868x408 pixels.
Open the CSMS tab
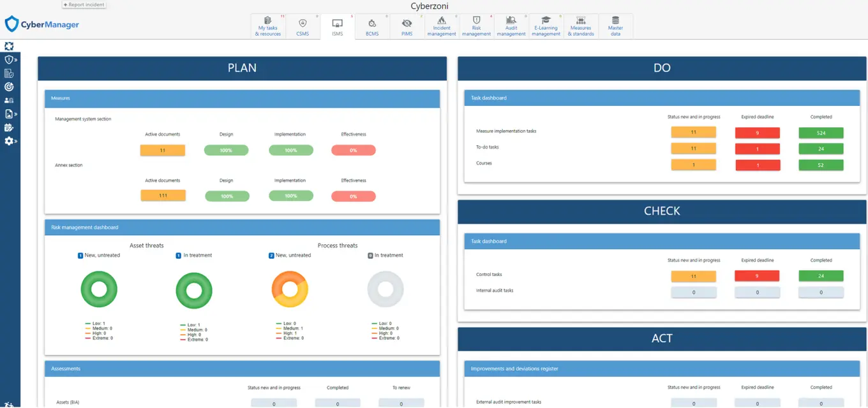point(303,27)
